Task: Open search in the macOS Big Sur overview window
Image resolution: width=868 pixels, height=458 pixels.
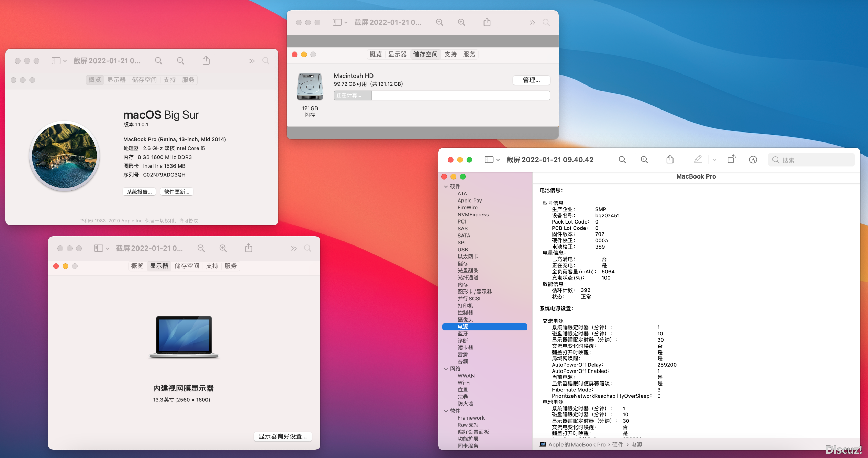Action: [x=266, y=61]
